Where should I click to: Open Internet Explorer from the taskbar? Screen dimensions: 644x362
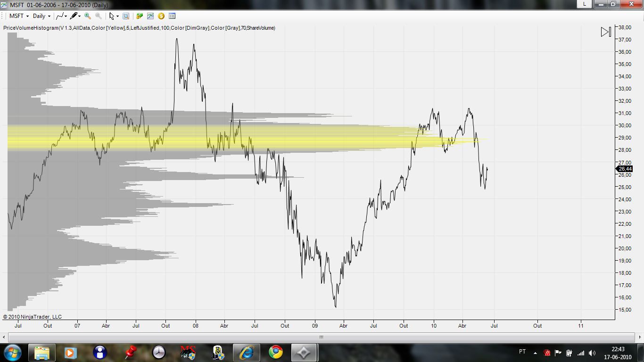(246, 352)
